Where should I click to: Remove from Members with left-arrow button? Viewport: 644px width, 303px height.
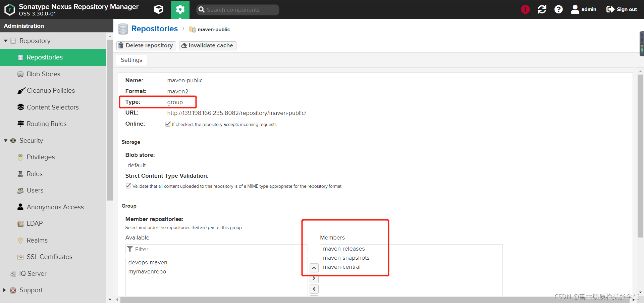(314, 289)
